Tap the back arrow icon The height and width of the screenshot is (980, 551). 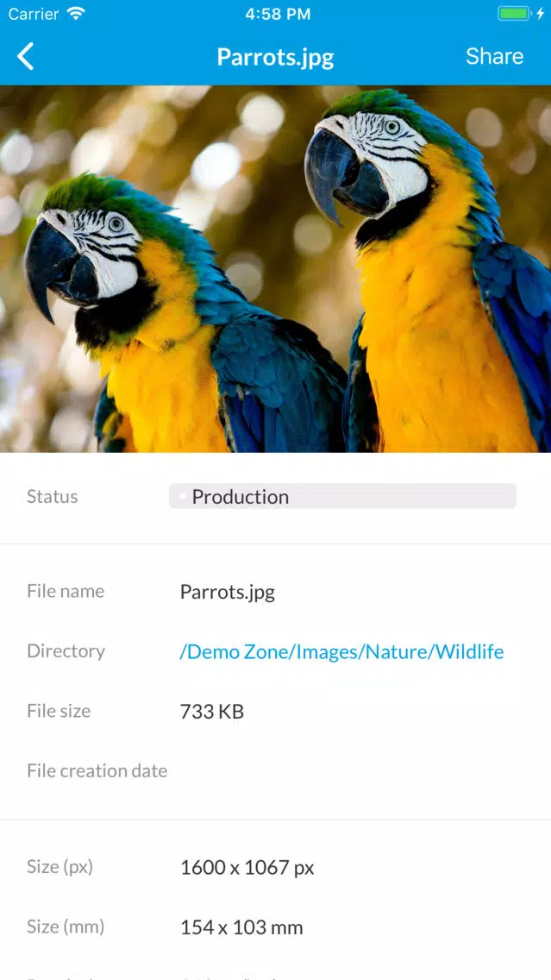[25, 57]
